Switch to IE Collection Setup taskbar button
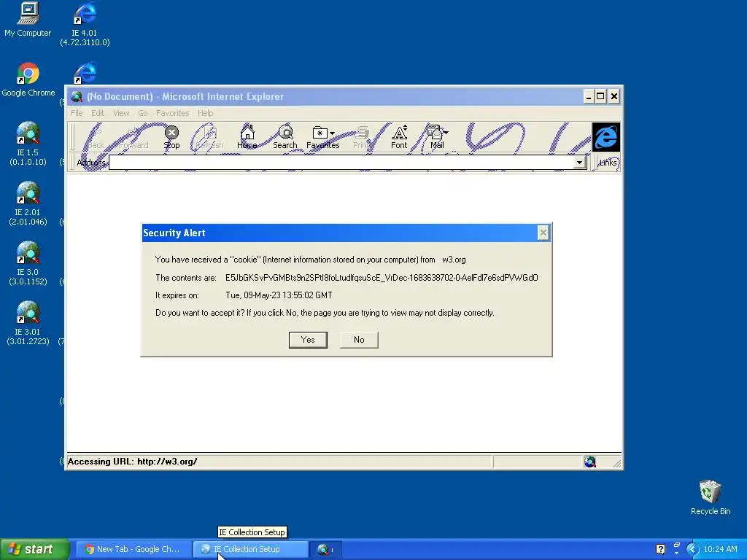Viewport: 747px width, 560px height. tap(251, 549)
